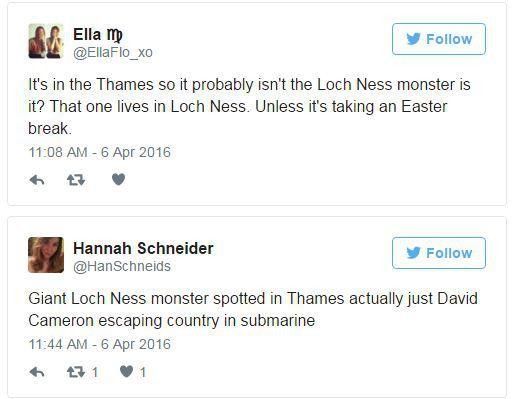This screenshot has height=399, width=515.
Task: Click Twitter bird icon in Ella's Follow button
Action: click(413, 39)
